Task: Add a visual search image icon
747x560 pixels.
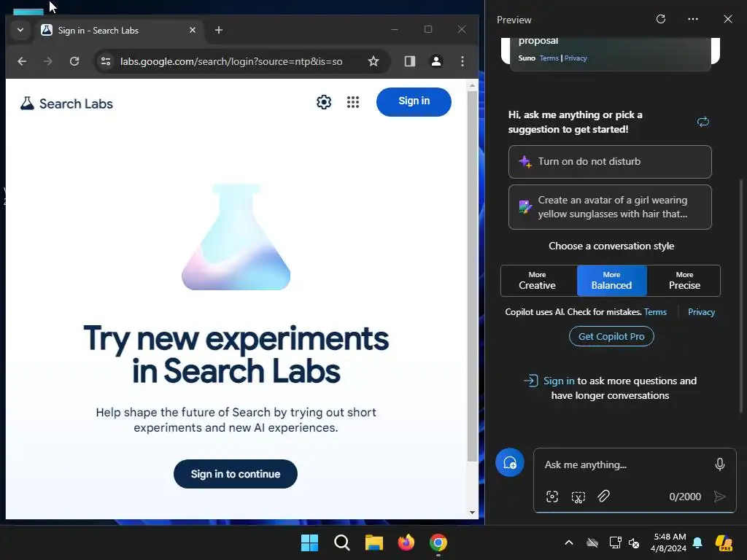Action: pyautogui.click(x=552, y=497)
